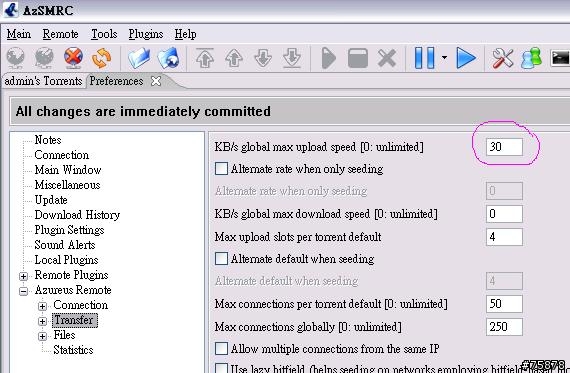Open the pause button dropdown arrow
This screenshot has height=373, width=570.
pyautogui.click(x=444, y=57)
